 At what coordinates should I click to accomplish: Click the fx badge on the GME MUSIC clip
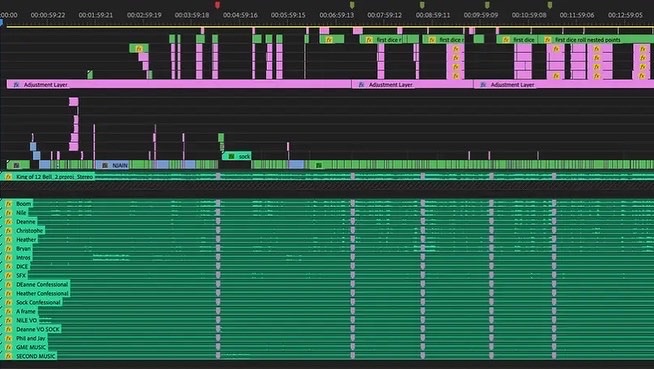(x=9, y=347)
